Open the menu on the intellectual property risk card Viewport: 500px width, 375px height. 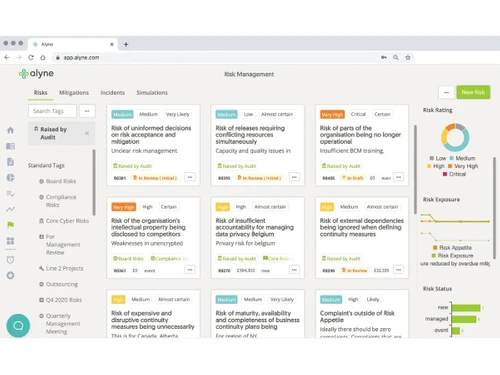click(190, 270)
